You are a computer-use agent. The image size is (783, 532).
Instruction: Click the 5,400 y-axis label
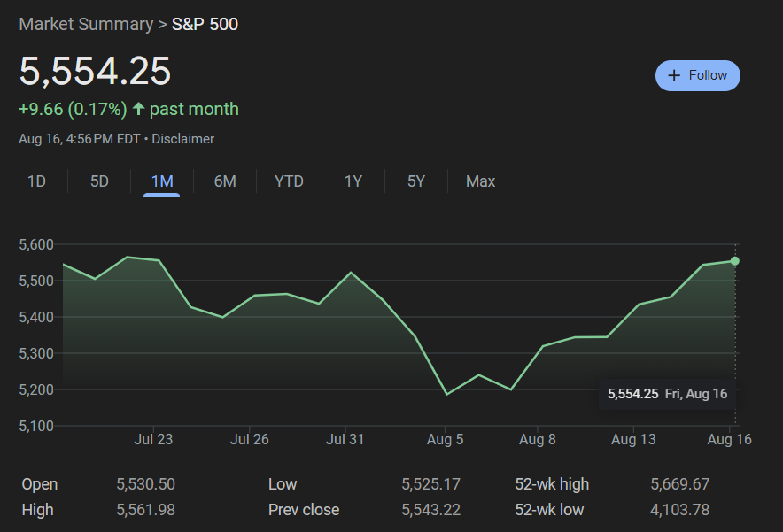(x=36, y=318)
